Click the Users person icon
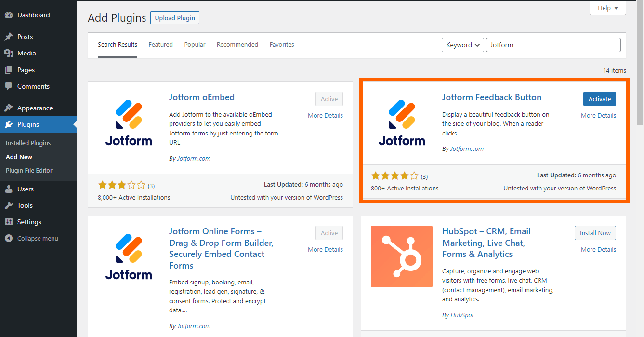Screen dimensions: 644x337 9,189
